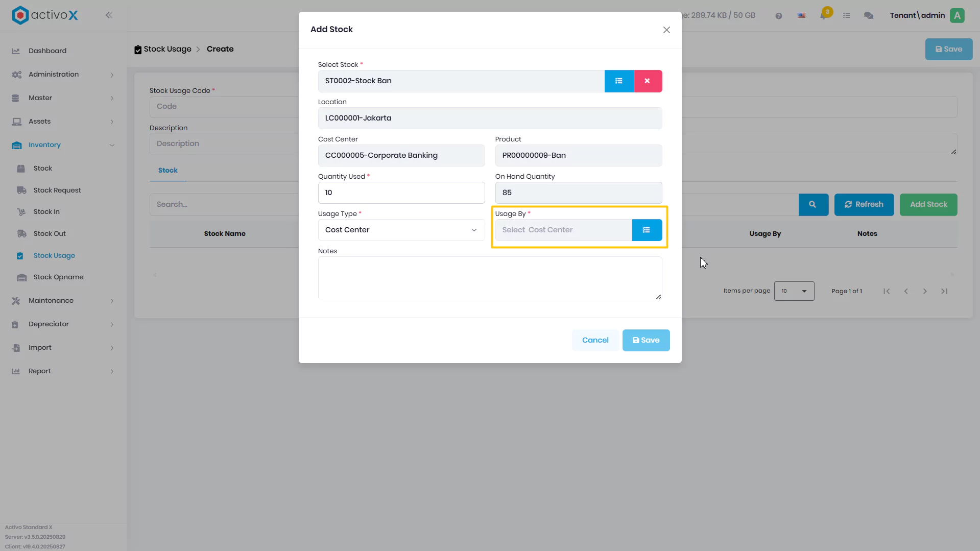Click the Notes text area
The height and width of the screenshot is (551, 980).
pos(490,278)
